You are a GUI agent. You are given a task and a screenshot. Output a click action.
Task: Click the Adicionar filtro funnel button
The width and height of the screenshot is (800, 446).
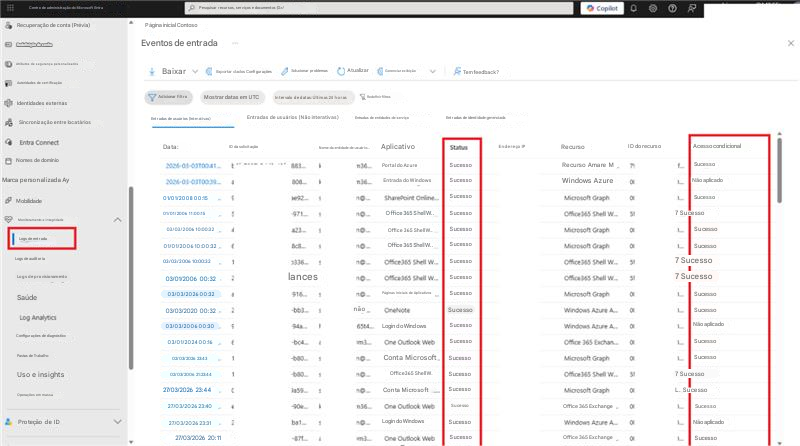point(168,97)
